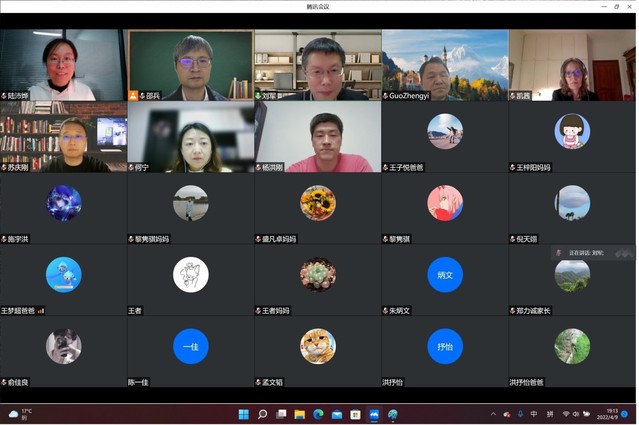
Task: Open the weather widget showing 17°C
Action: point(20,414)
